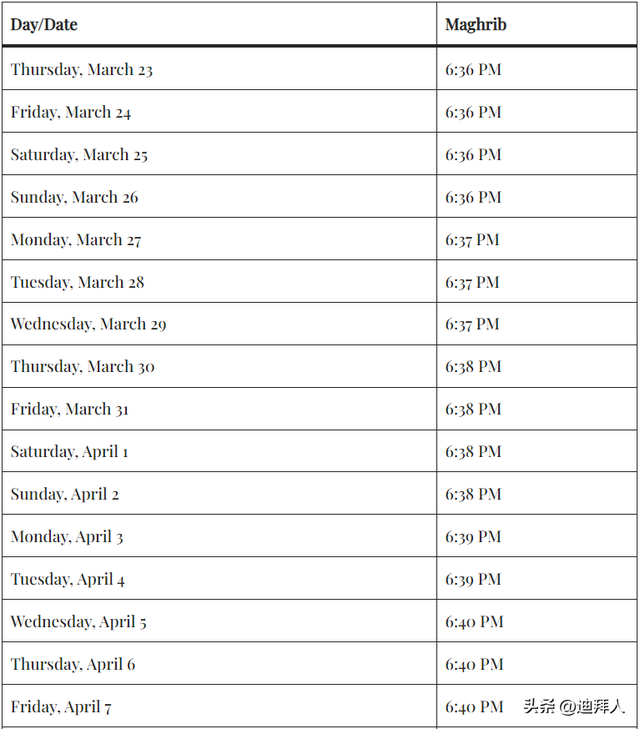Screen dimensions: 640x729
Task: Select Monday, April 3 date cell
Action: (67, 537)
